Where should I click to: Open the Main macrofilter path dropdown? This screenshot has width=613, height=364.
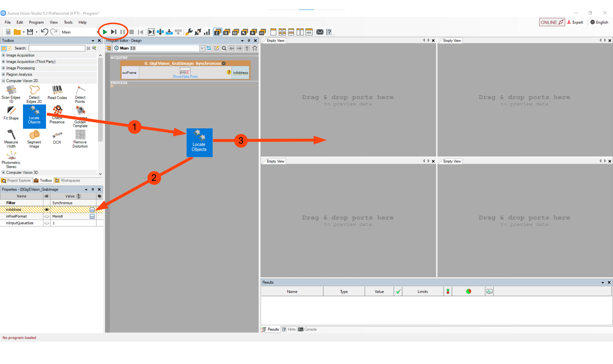pyautogui.click(x=202, y=48)
